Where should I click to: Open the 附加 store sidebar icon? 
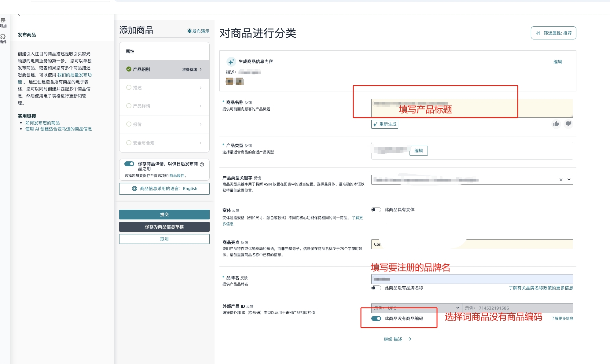click(3, 23)
